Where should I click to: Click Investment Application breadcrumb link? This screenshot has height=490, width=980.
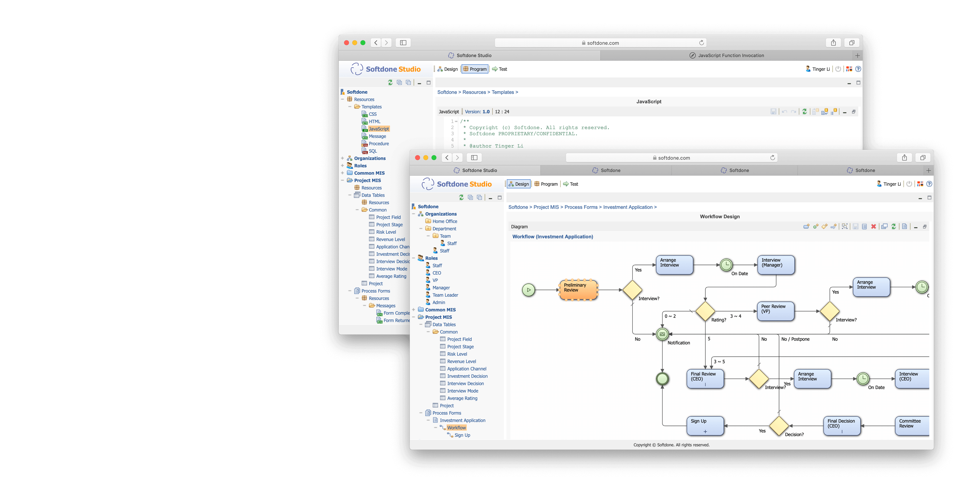[628, 207]
